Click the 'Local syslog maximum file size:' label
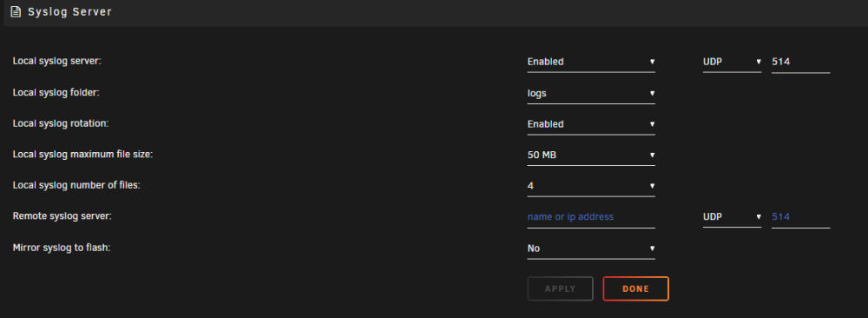This screenshot has height=318, width=868. point(82,154)
